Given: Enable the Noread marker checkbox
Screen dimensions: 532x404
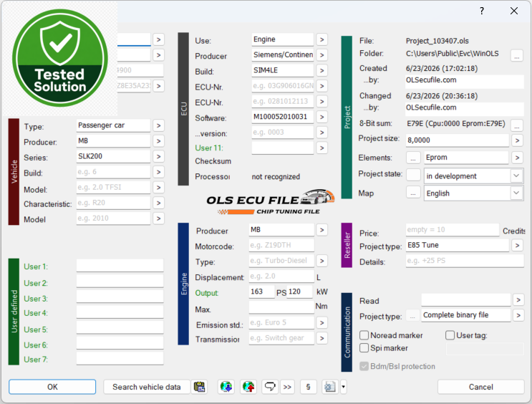Looking at the screenshot, I should [364, 335].
